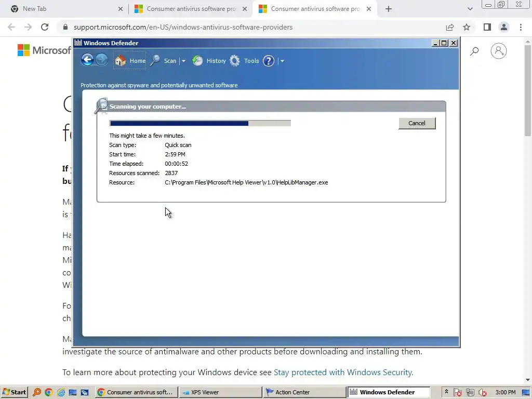
Task: Close the active Consumer antivirus tab
Action: pos(369,9)
